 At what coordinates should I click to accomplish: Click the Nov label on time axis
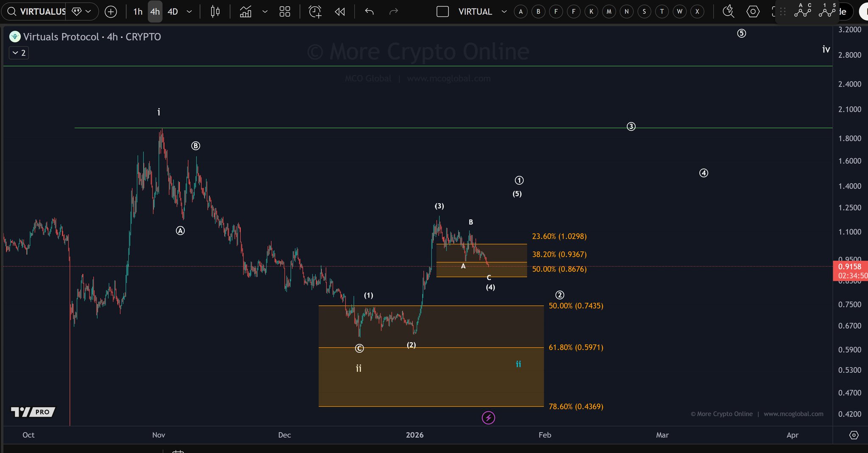[159, 435]
